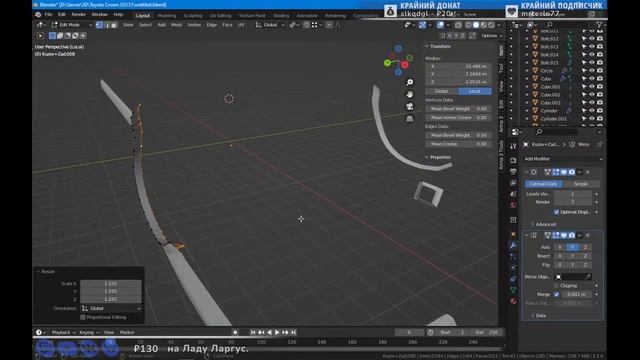Image resolution: width=640 pixels, height=360 pixels.
Task: Expand the Cube.002 outliner row
Action: pyautogui.click(x=527, y=95)
